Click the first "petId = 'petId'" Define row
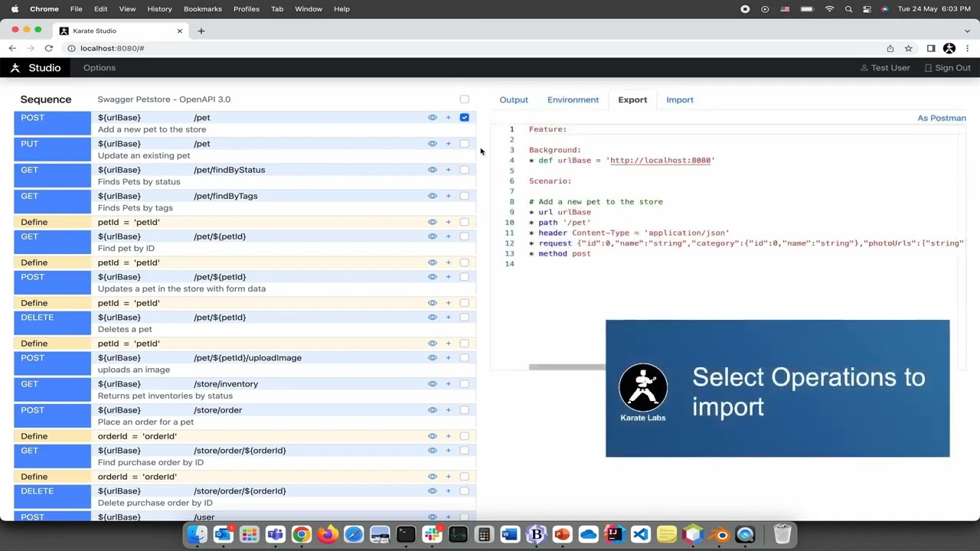980x551 pixels. 245,222
